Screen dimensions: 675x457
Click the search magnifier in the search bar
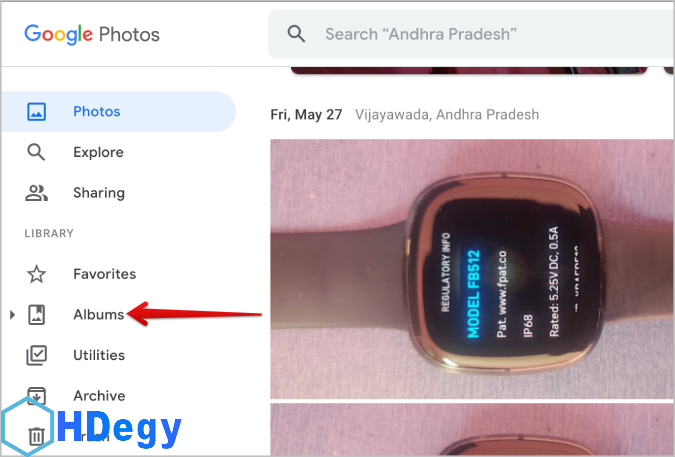[296, 34]
